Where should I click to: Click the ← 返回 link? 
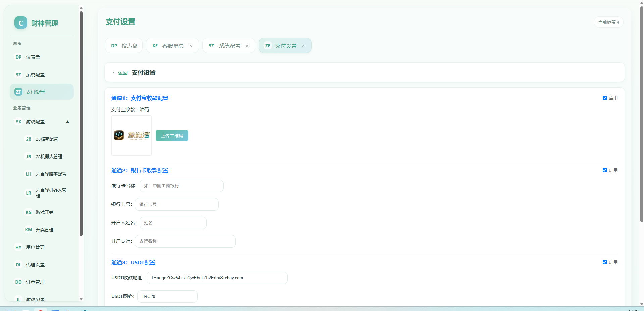(120, 73)
